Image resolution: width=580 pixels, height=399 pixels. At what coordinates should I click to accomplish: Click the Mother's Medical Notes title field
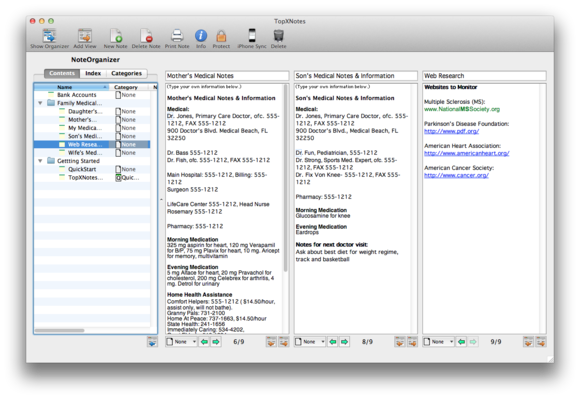[x=227, y=76]
